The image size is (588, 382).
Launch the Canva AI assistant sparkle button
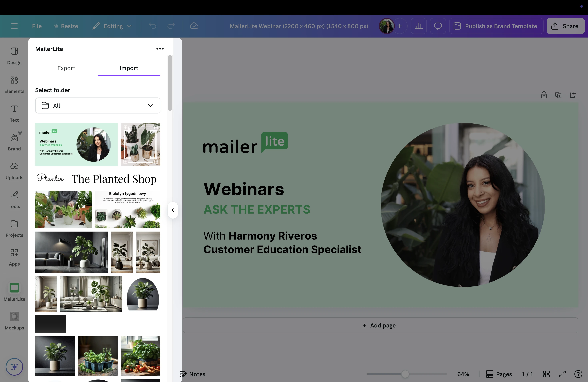click(14, 367)
